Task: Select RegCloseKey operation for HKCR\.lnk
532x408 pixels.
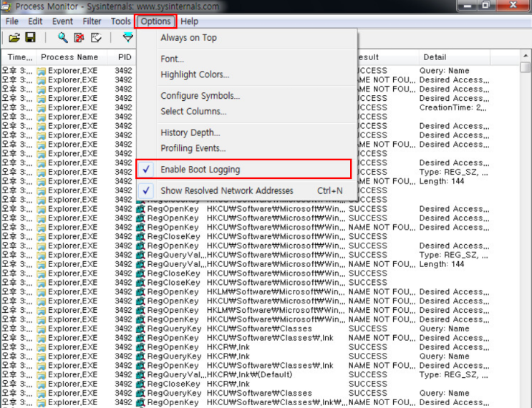Action: (x=174, y=384)
